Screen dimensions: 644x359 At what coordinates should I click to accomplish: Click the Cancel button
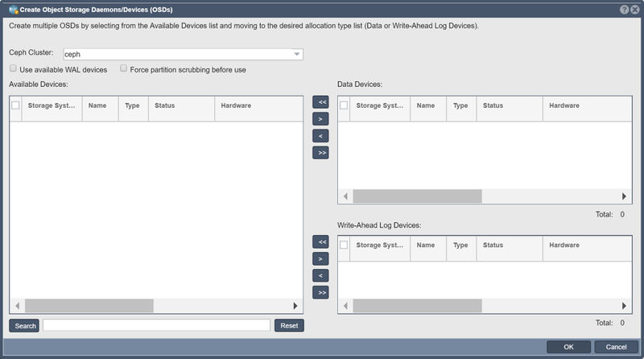(616, 347)
